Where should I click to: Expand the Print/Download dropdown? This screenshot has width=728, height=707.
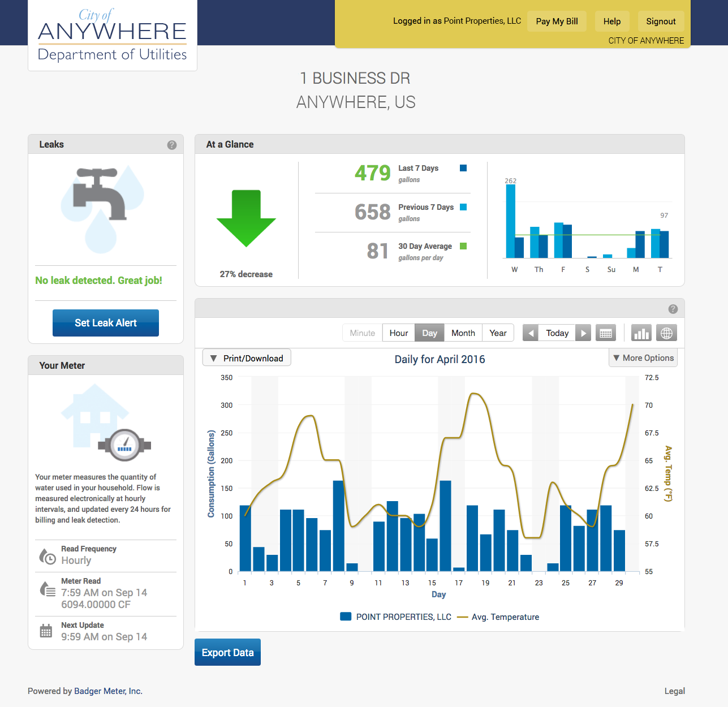tap(247, 358)
